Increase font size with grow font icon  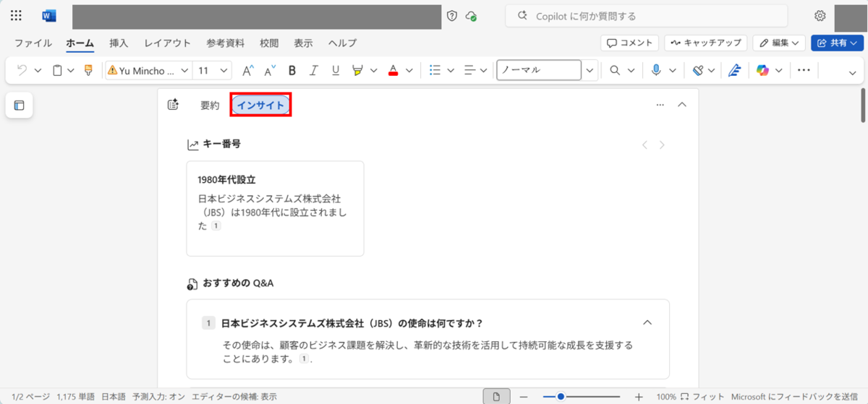[247, 70]
